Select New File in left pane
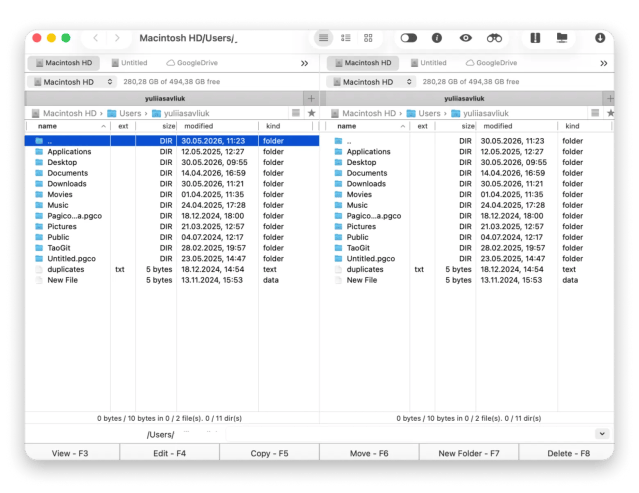Screen dimensions: 639x493 point(172,280)
